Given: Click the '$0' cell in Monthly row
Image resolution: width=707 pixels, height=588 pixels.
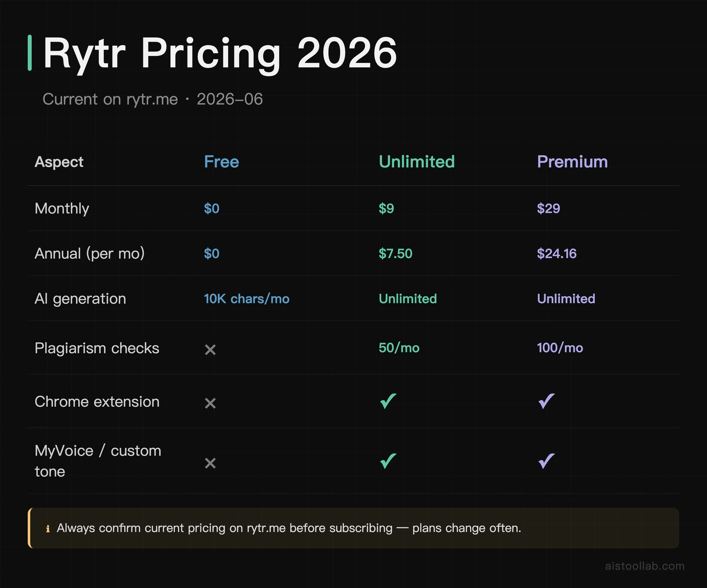Looking at the screenshot, I should coord(211,209).
